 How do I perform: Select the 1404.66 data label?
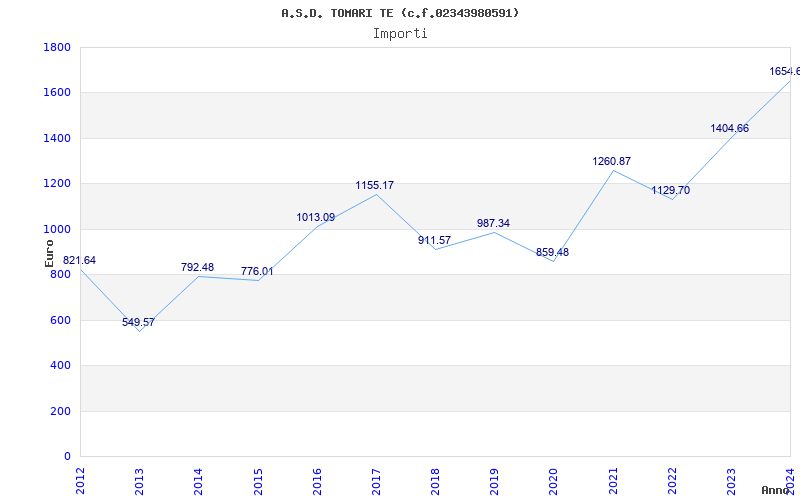click(729, 129)
